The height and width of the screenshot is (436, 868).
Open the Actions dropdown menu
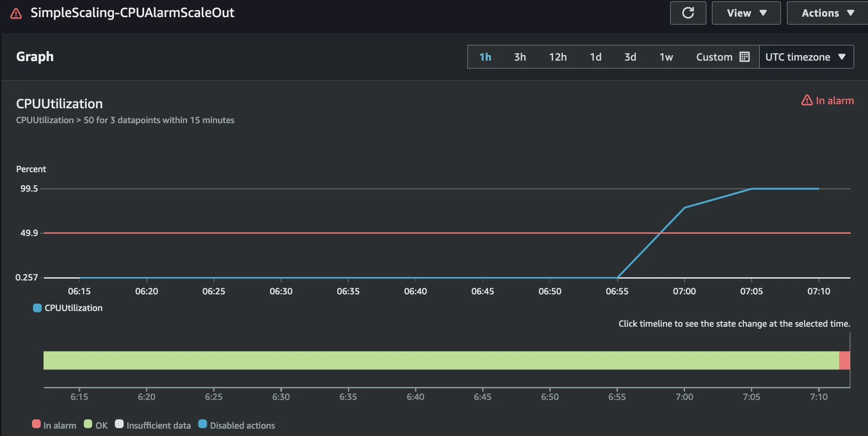coord(827,13)
